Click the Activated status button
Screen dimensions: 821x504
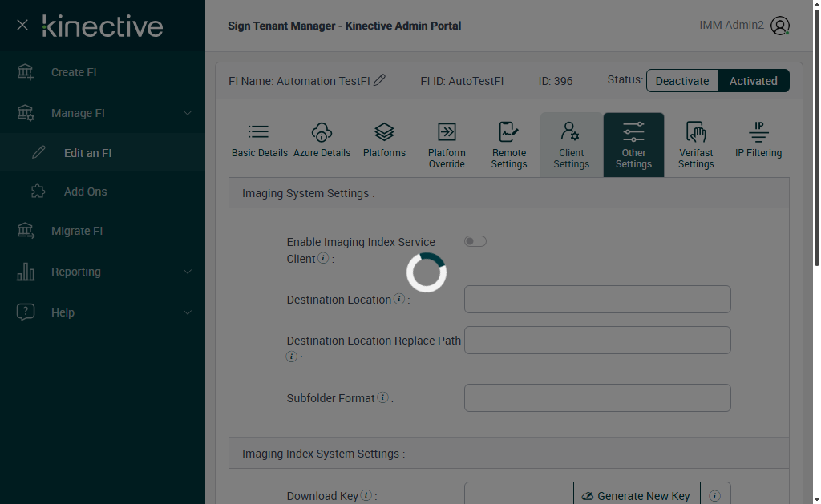(x=753, y=81)
